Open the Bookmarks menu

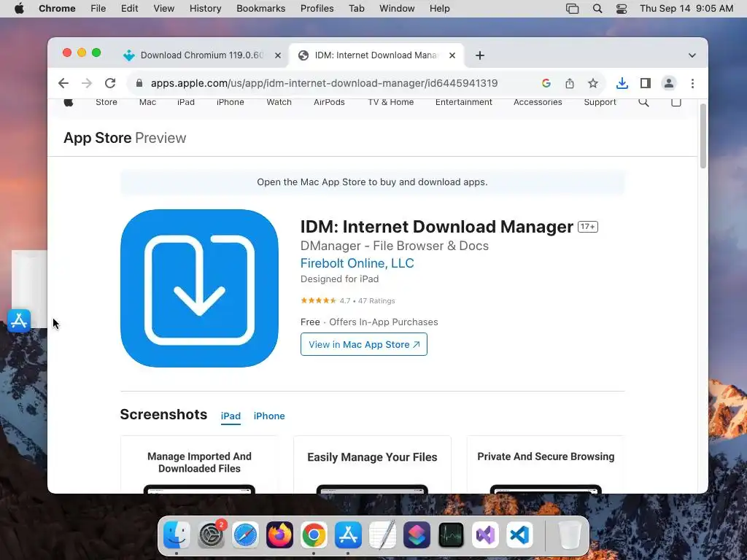[x=261, y=9]
